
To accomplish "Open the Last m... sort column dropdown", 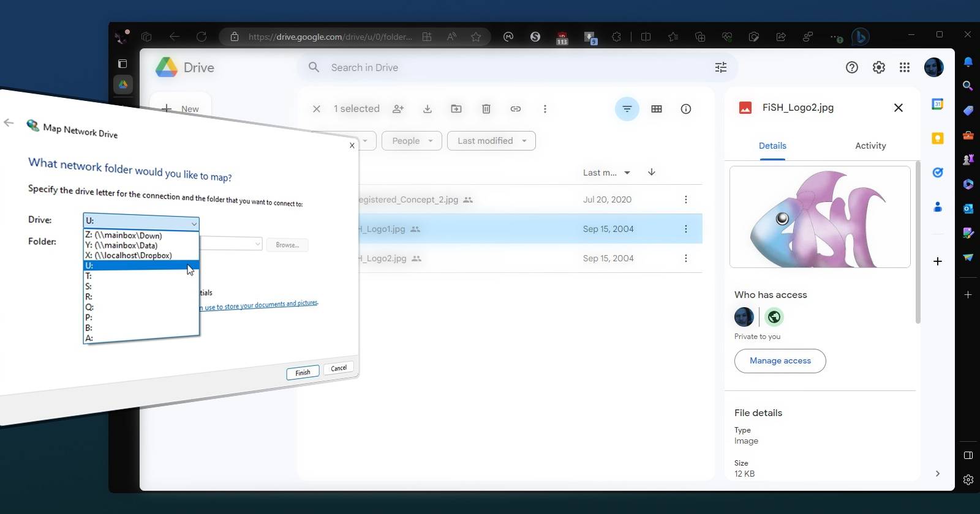I will (627, 173).
